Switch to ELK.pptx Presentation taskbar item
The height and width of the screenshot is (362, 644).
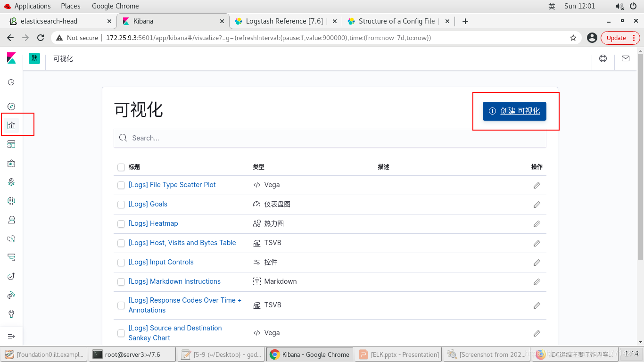coord(399,354)
